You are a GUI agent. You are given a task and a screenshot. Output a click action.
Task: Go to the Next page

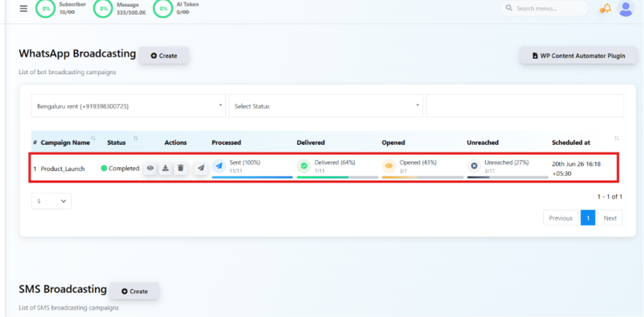point(610,218)
